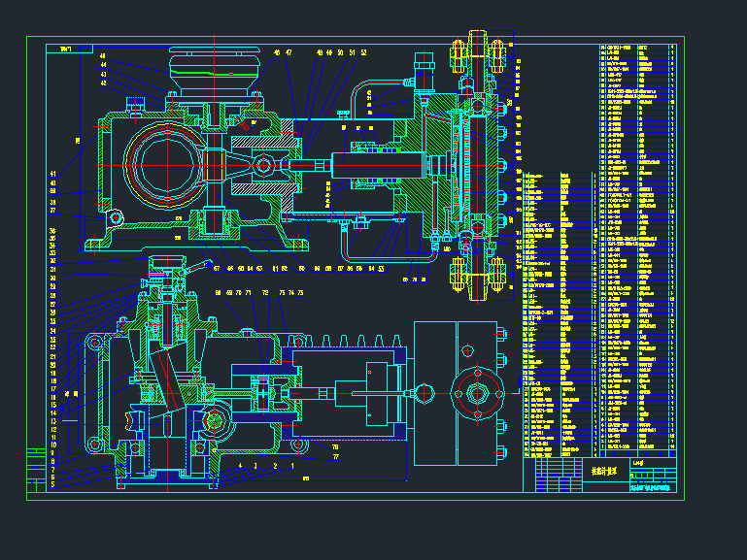Select part callout number 46

(x=277, y=53)
